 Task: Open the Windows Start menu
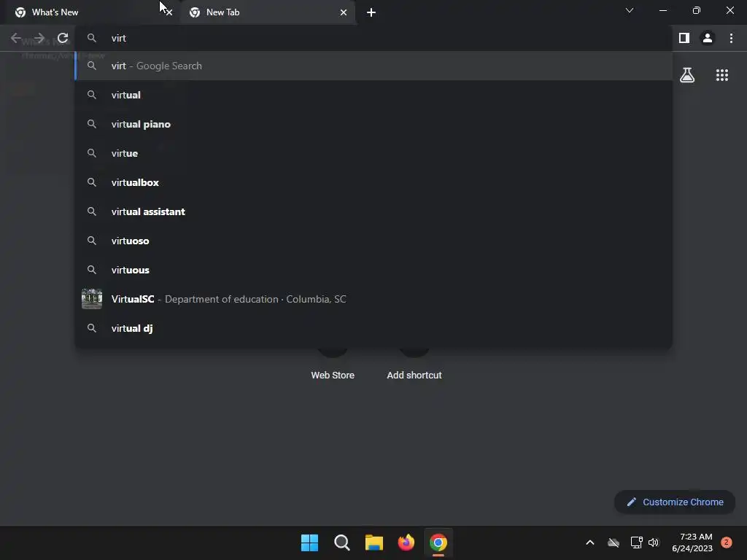click(x=309, y=542)
